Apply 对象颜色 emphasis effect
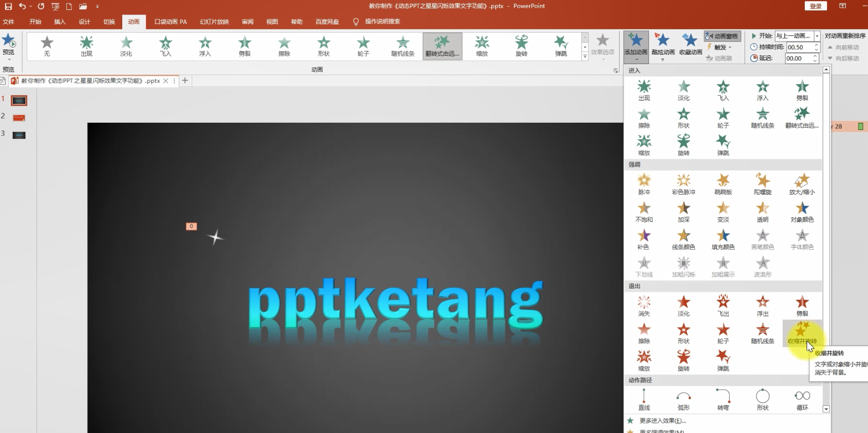 coord(802,212)
